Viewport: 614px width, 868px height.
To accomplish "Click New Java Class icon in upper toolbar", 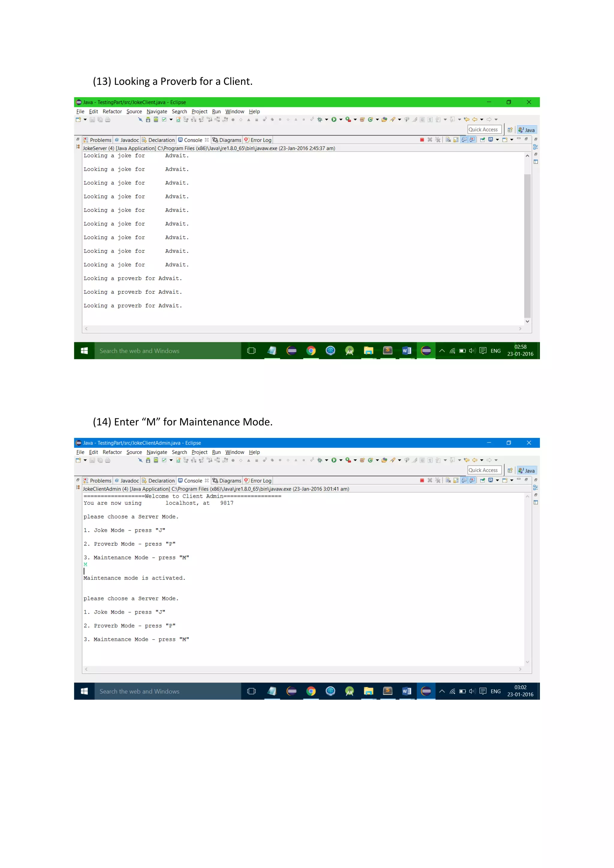I will click(371, 120).
